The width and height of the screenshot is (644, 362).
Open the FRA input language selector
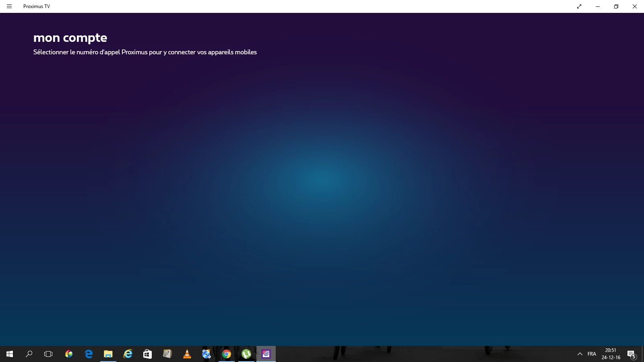click(592, 354)
